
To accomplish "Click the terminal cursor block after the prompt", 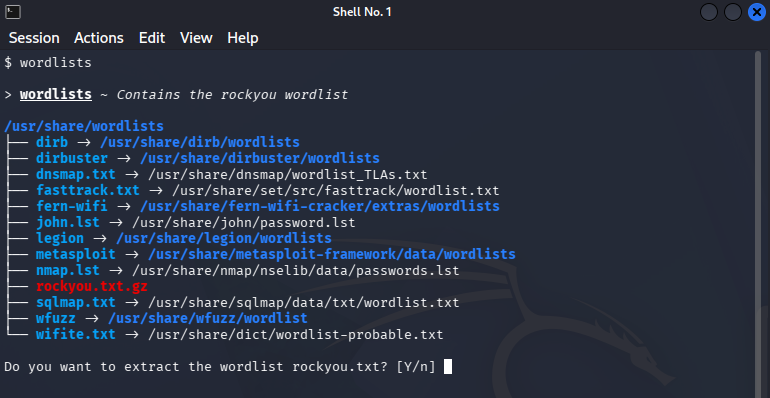I will click(447, 367).
